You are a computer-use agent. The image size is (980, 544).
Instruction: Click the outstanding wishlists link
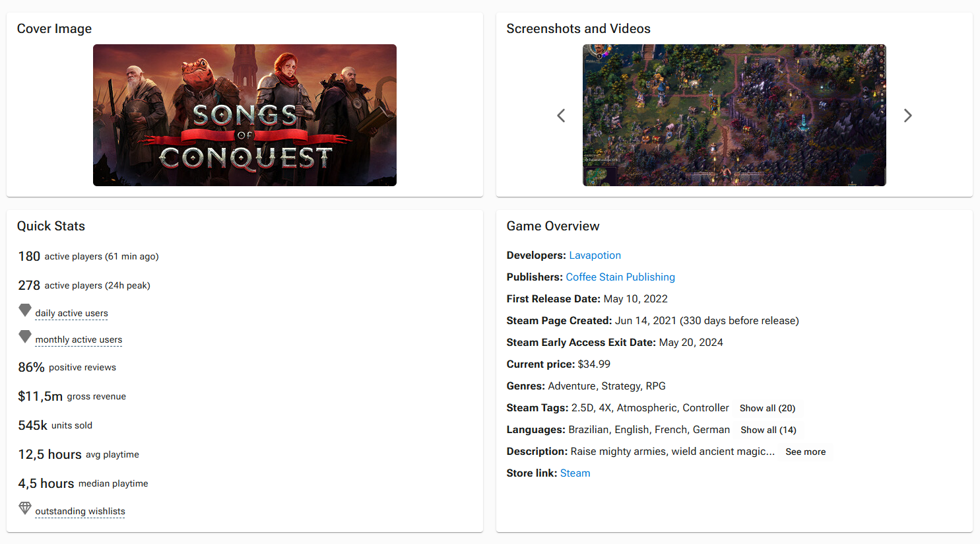pyautogui.click(x=80, y=512)
